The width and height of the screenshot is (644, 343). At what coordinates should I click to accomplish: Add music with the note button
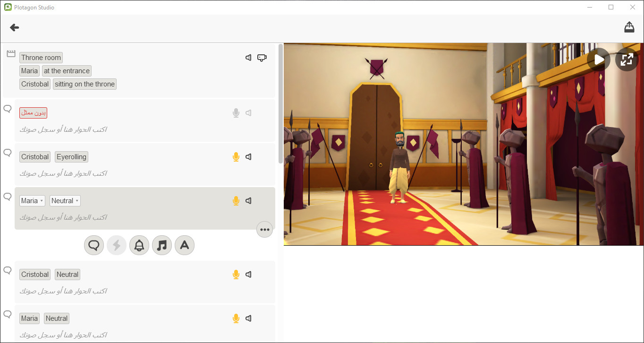[x=162, y=246]
